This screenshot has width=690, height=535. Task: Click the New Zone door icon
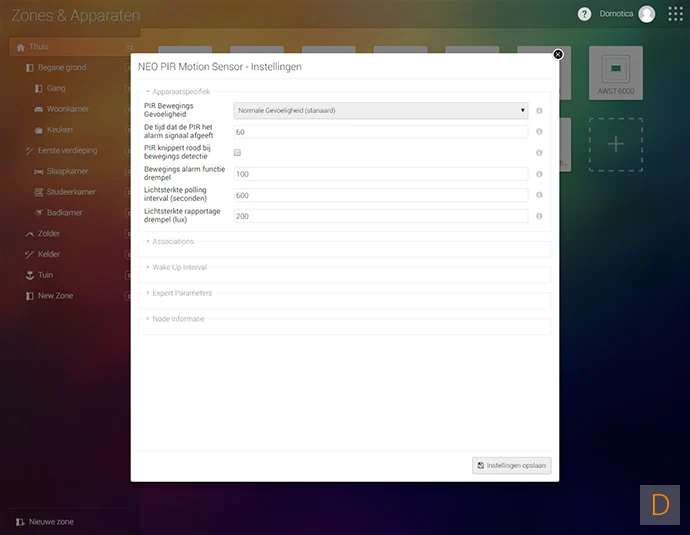click(x=29, y=296)
